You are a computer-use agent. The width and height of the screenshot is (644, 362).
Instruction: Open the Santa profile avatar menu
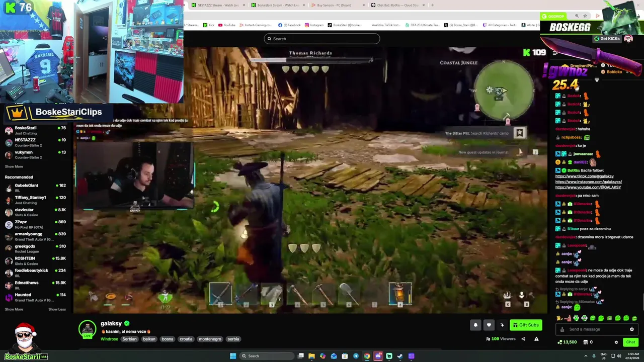628,39
